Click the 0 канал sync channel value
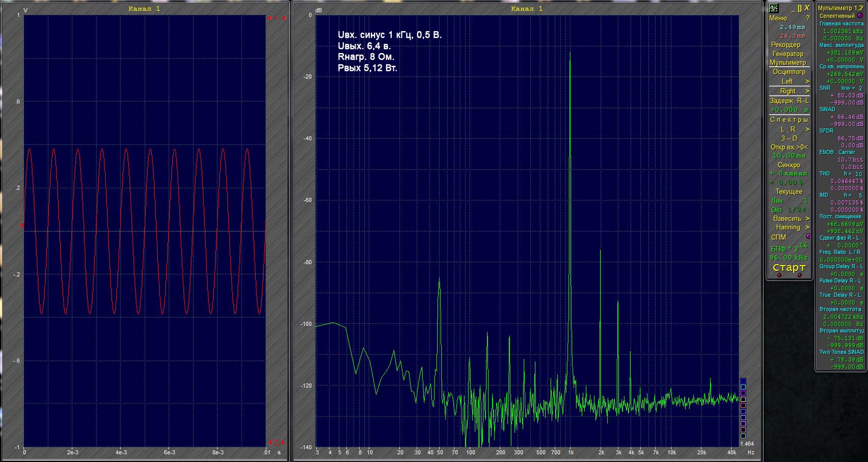This screenshot has width=868, height=462. click(x=789, y=173)
